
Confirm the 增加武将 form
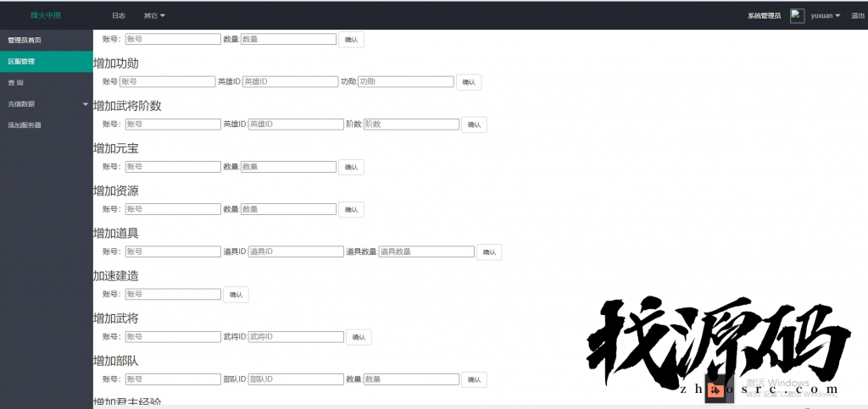click(x=359, y=337)
